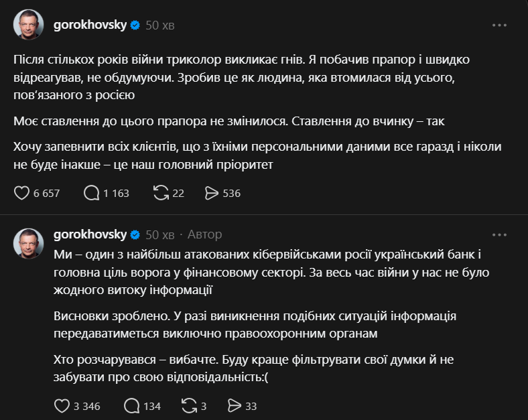Like the reply post with 3 346 likes

tap(61, 405)
